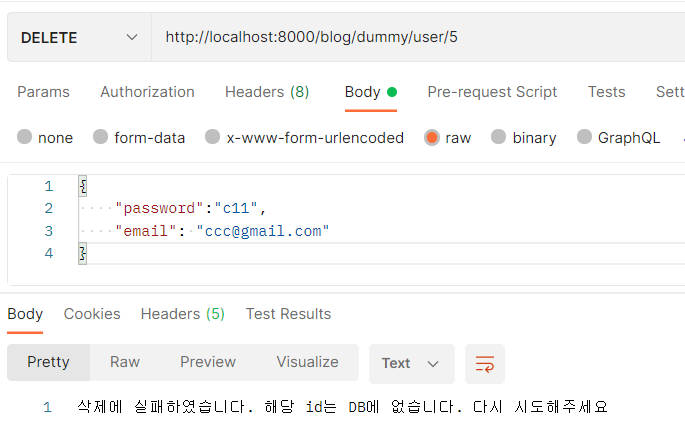685x433 pixels.
Task: Switch to the response Cookies tab
Action: (x=92, y=314)
